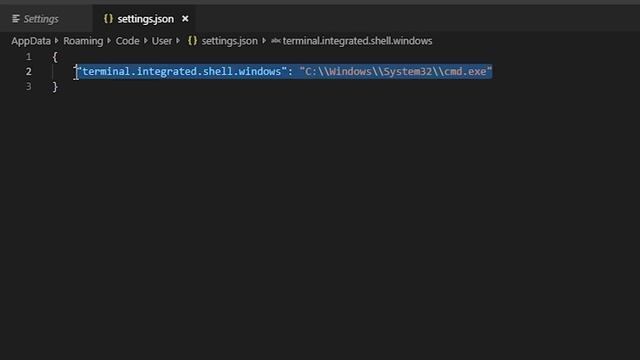This screenshot has width=640, height=360.
Task: Close the settings.json tab
Action: point(185,19)
